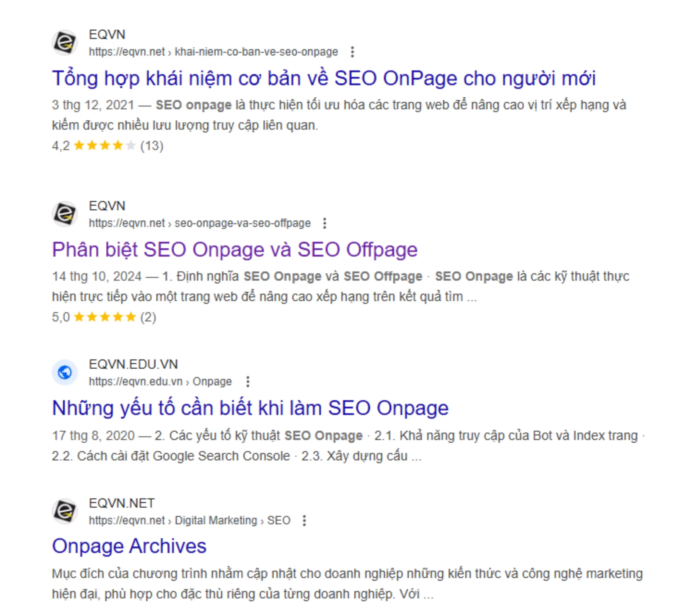Open "Phân biệt SEO Onpage và SEO Offpage" link
Image resolution: width=688 pixels, height=616 pixels.
235,250
